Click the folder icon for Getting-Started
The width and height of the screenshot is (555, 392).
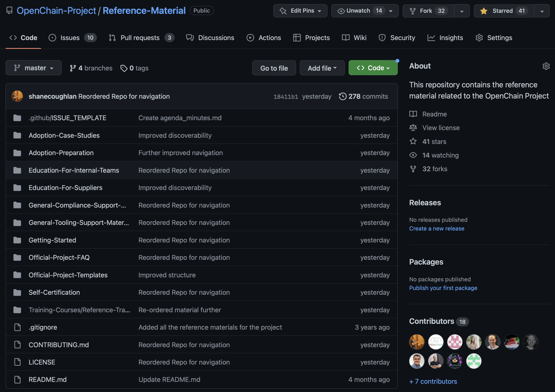(17, 240)
